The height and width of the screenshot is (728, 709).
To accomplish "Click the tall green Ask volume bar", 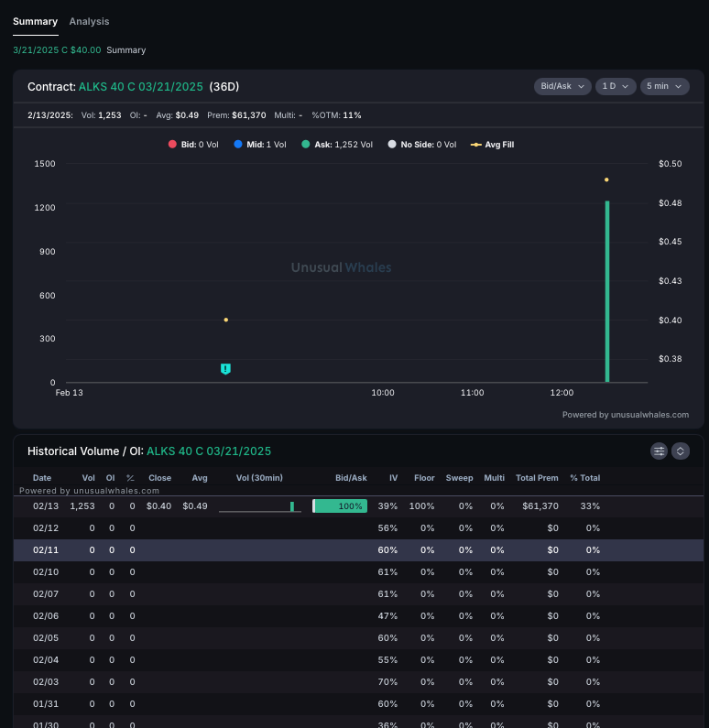I will (x=607, y=291).
